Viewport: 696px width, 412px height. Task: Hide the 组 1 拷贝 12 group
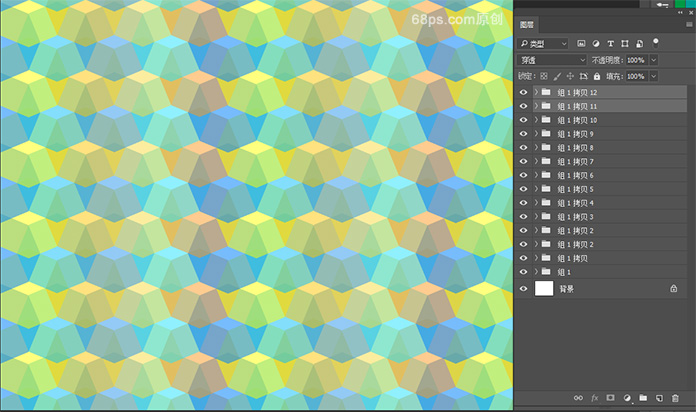pyautogui.click(x=524, y=92)
